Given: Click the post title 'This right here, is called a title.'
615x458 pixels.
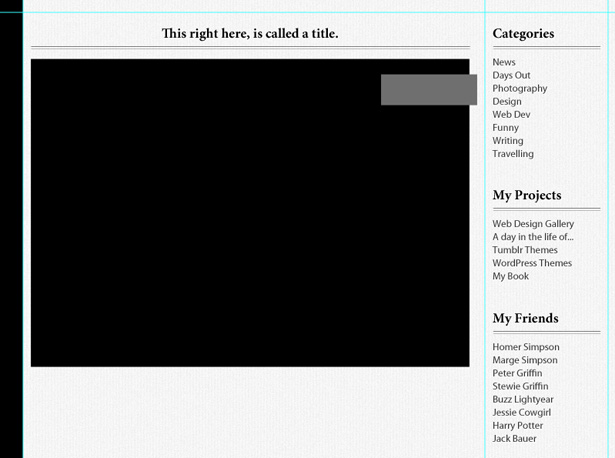Looking at the screenshot, I should (x=250, y=34).
